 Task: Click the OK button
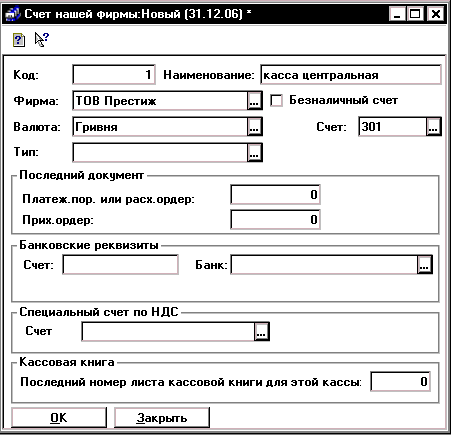(x=59, y=418)
